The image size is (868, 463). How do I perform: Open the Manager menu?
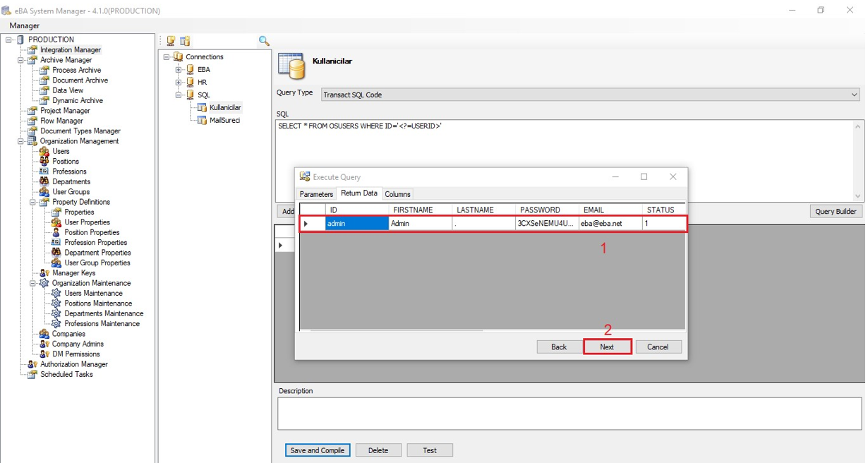pyautogui.click(x=24, y=25)
